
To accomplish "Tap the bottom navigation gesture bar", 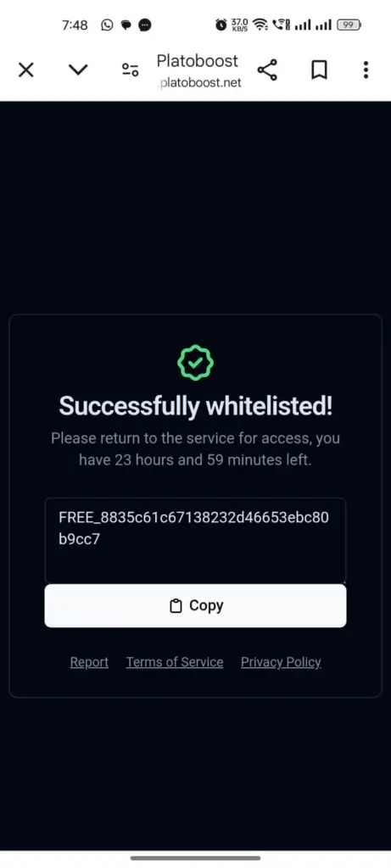I will click(x=195, y=858).
